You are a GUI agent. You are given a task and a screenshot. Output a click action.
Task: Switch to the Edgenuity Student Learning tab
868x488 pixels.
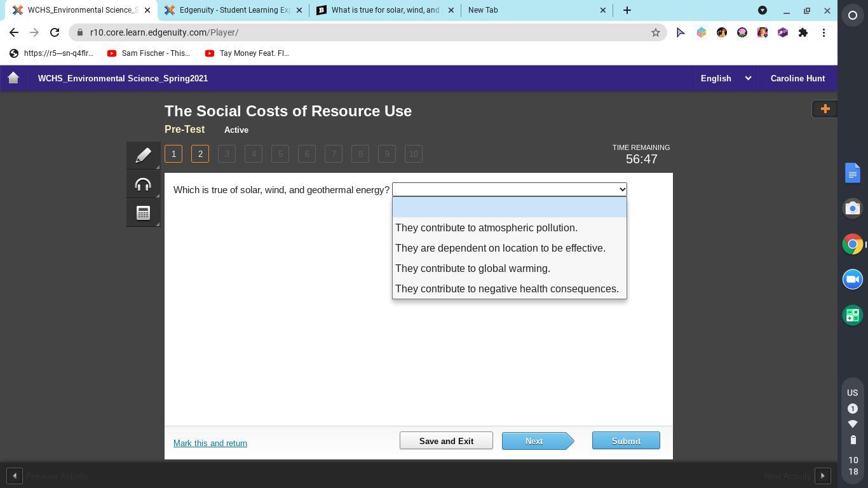[x=233, y=10]
